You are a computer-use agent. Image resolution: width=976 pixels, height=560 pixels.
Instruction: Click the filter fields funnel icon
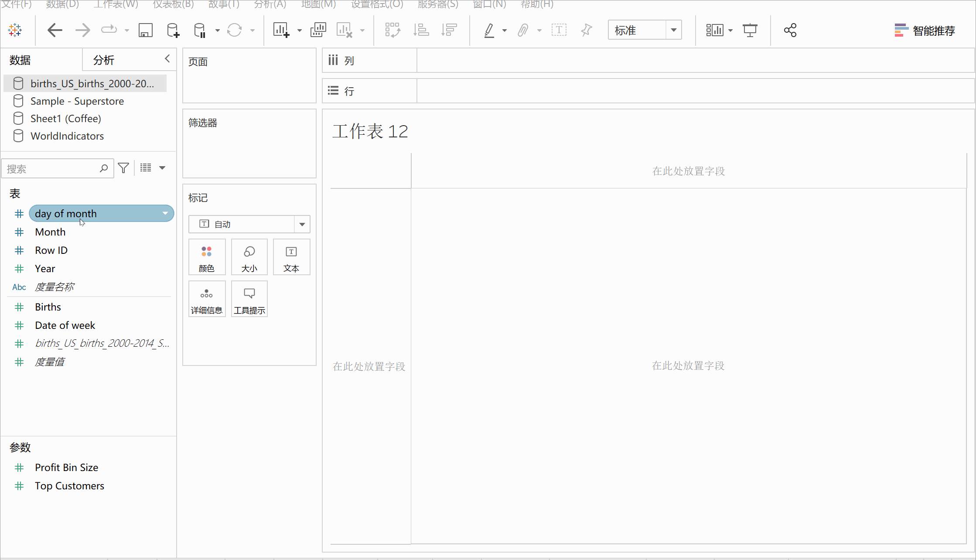[123, 168]
